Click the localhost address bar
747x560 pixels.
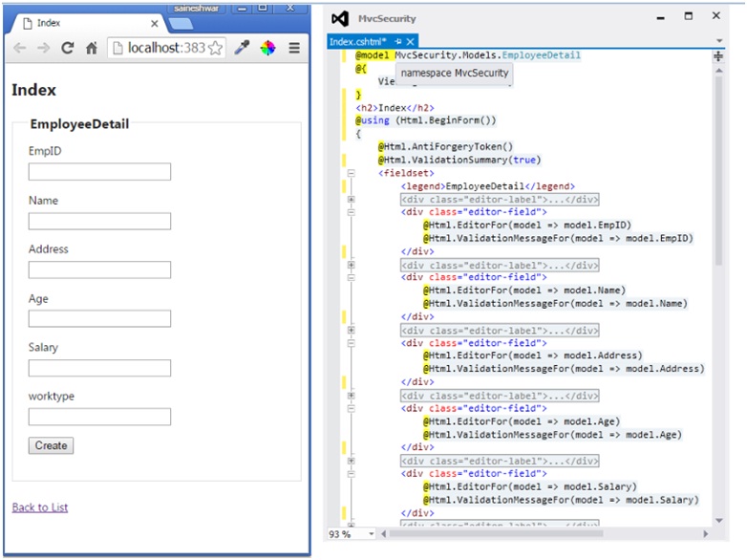[167, 48]
